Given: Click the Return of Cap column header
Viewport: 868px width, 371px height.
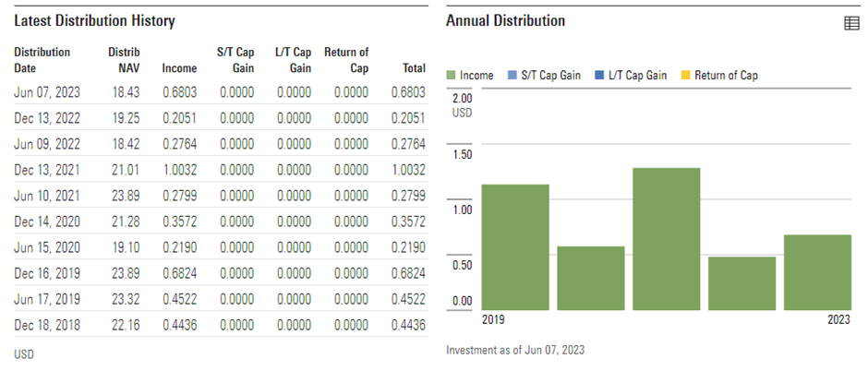Looking at the screenshot, I should tap(347, 60).
